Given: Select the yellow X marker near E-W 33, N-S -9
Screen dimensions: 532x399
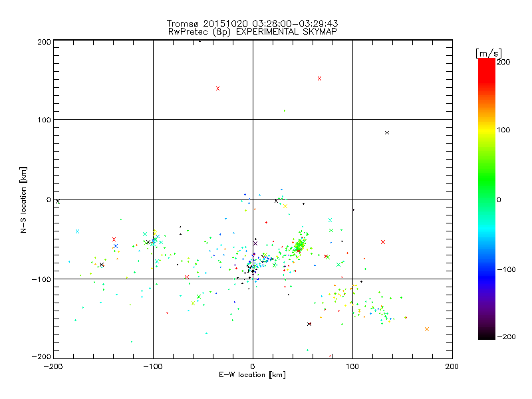Looking at the screenshot, I should tap(285, 206).
